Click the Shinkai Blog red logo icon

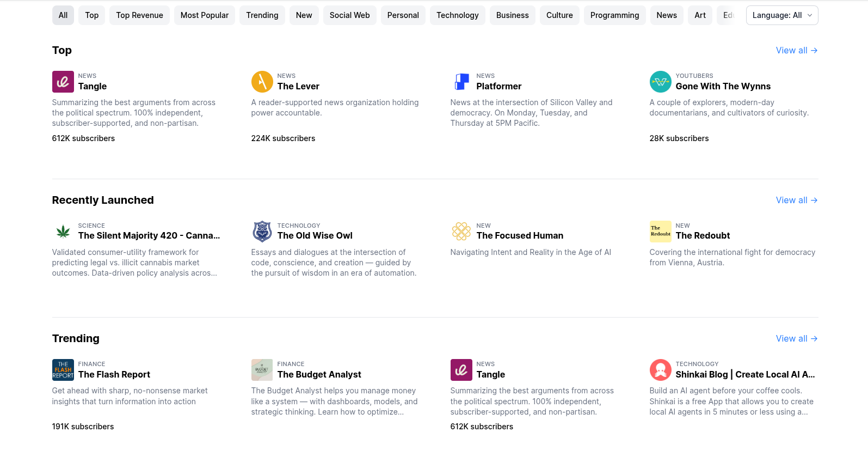661,370
